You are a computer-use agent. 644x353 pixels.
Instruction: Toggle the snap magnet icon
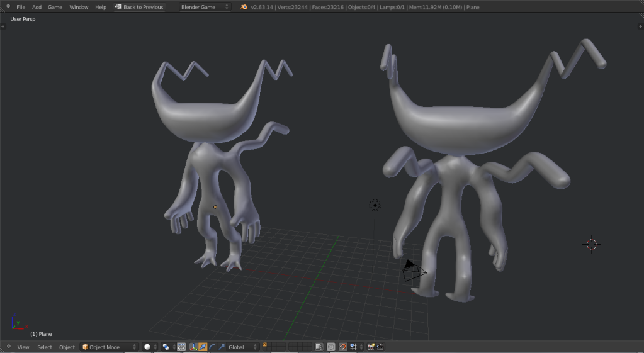(342, 347)
